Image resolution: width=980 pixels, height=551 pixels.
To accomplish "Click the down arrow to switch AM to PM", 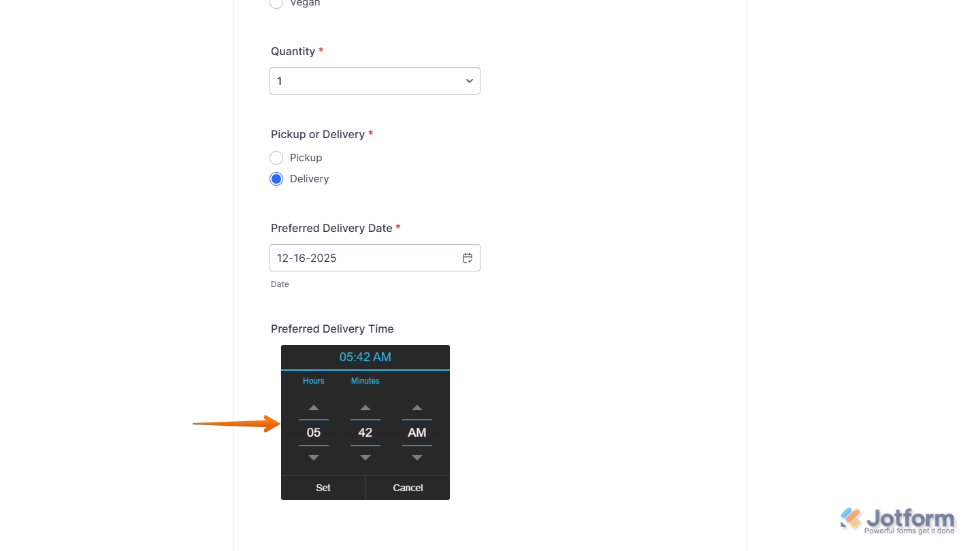I will [x=416, y=457].
